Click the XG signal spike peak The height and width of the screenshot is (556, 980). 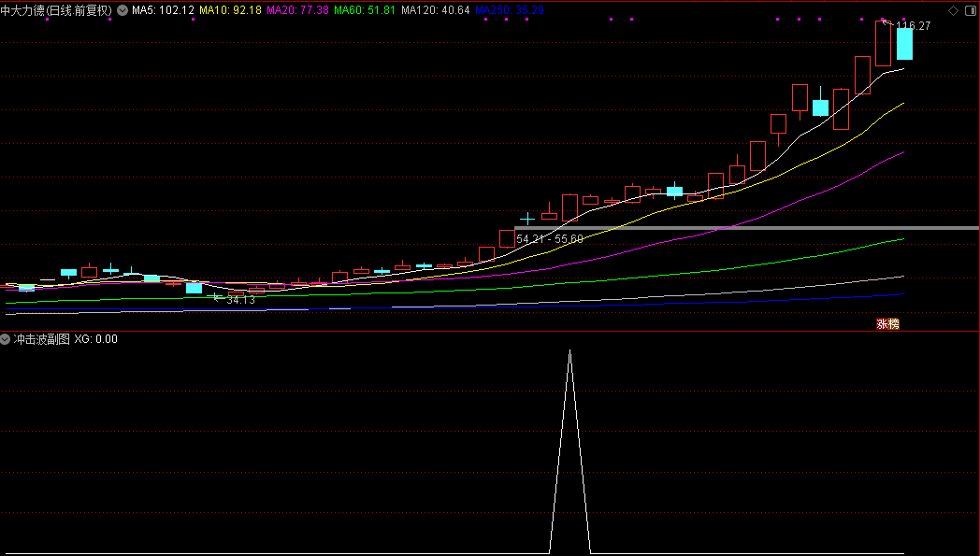tap(570, 351)
